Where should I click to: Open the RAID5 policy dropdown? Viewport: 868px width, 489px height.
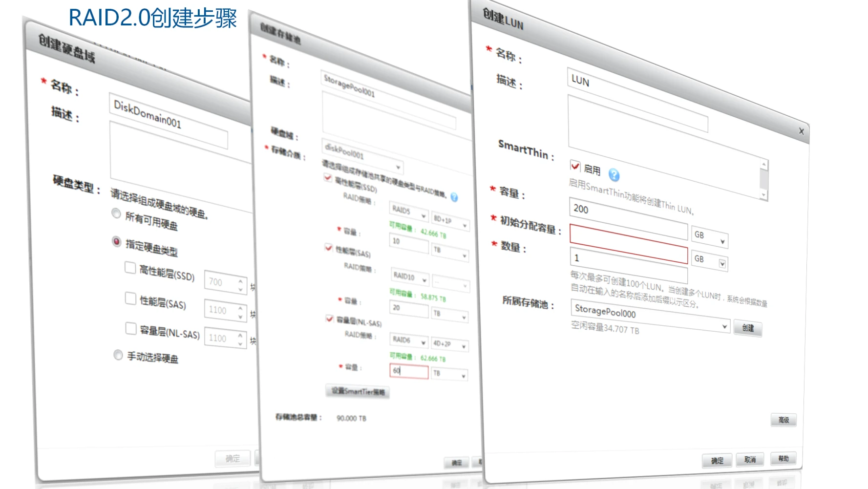tap(423, 215)
